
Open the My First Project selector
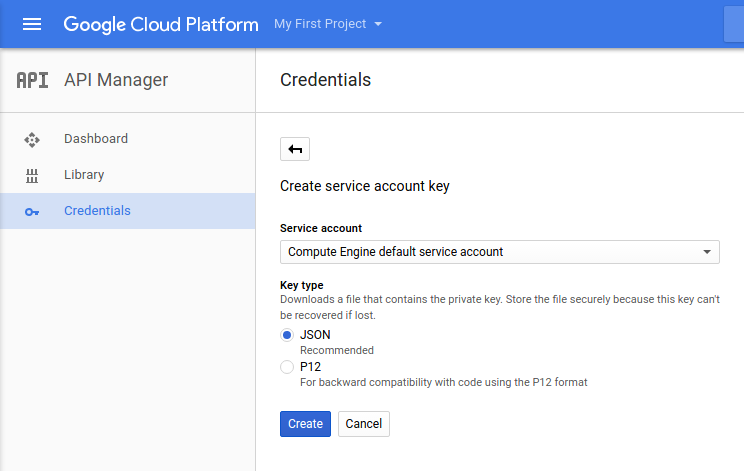pos(328,24)
